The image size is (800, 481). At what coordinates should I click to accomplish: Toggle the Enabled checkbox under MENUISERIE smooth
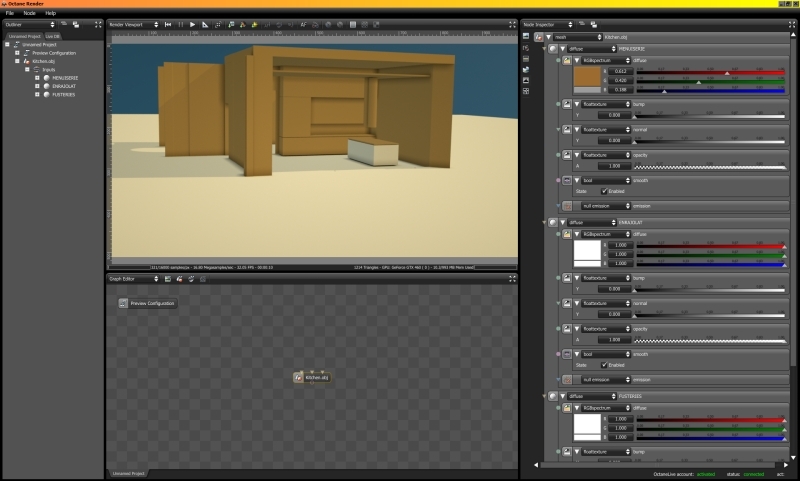tap(604, 191)
